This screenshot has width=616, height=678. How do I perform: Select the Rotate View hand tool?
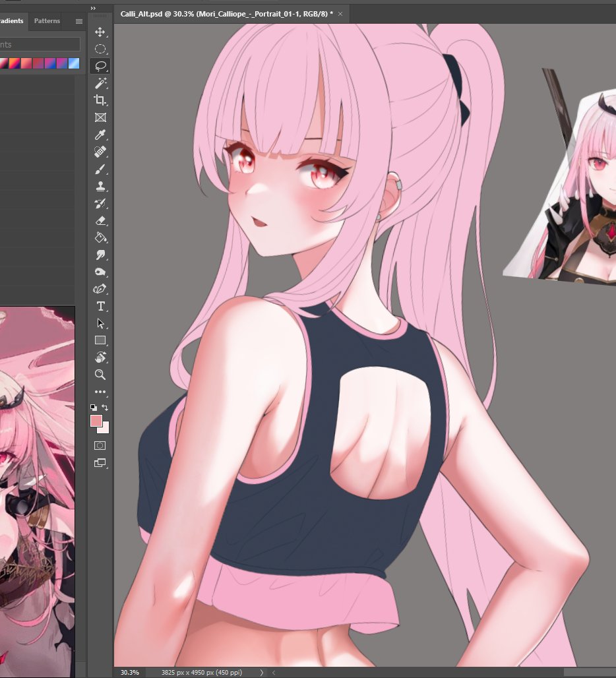(x=100, y=357)
